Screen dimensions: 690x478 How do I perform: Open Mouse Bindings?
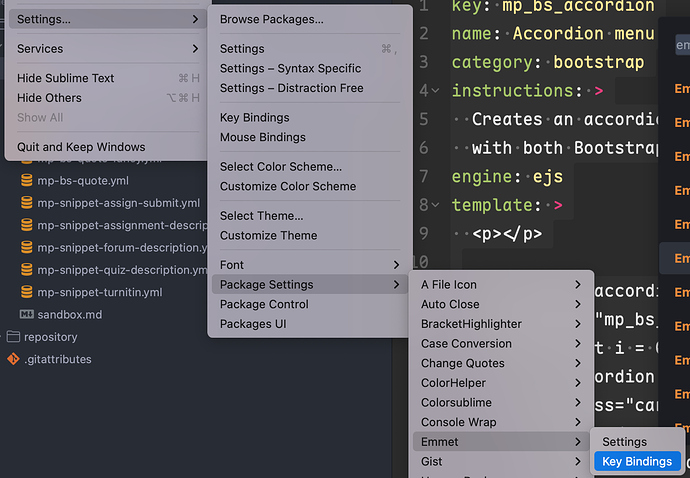point(310,137)
